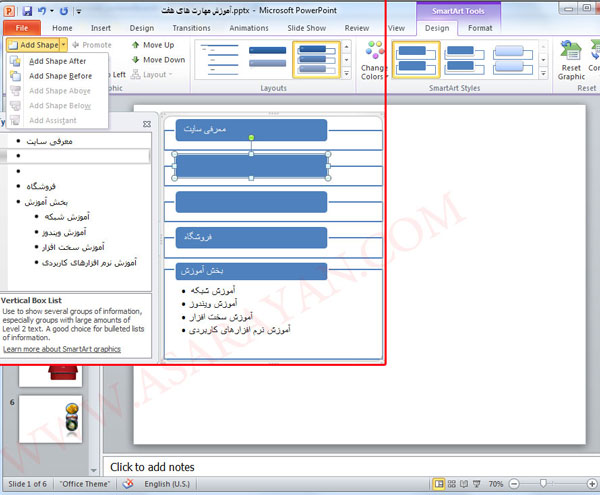Image resolution: width=600 pixels, height=495 pixels.
Task: Switch to the Transitions tab
Action: click(191, 28)
